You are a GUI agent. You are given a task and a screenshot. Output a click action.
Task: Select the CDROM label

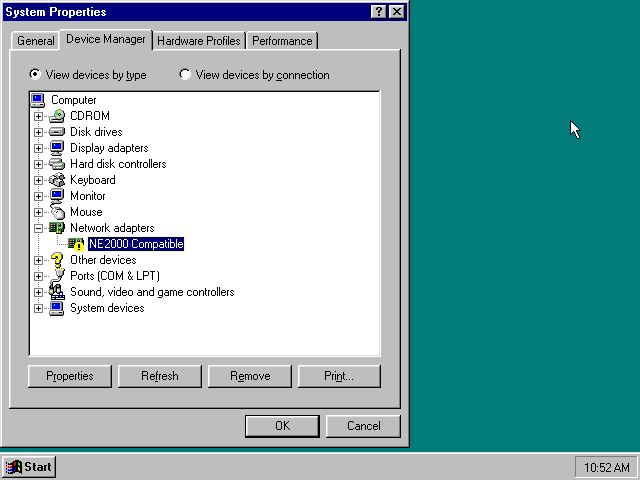coord(90,116)
